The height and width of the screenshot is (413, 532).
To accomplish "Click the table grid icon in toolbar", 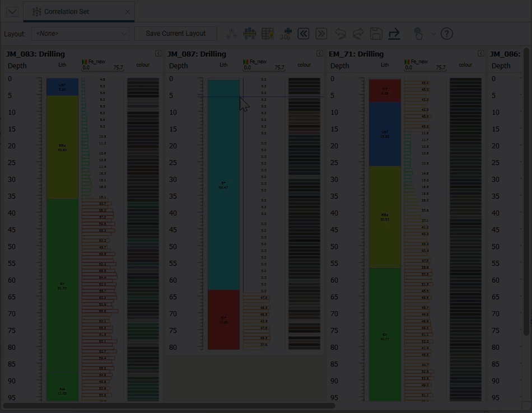I will (x=268, y=34).
